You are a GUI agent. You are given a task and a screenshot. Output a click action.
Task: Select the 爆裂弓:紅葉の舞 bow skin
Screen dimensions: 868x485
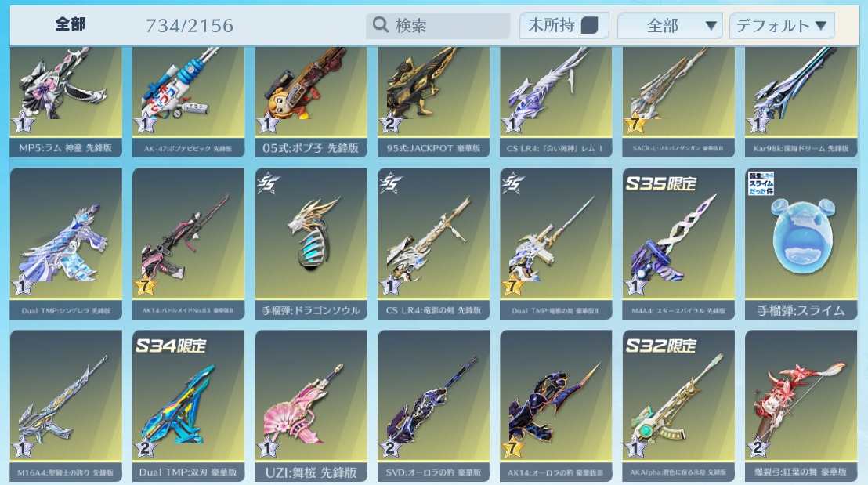click(801, 406)
